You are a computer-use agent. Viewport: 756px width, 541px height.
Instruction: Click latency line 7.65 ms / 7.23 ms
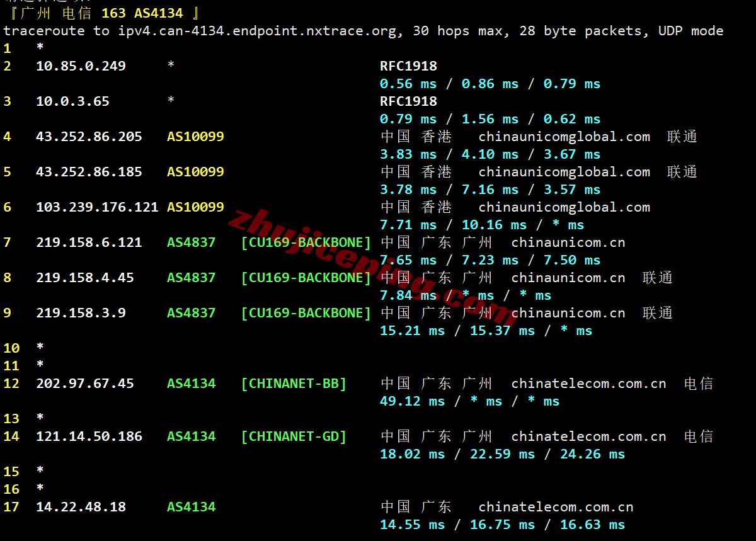(490, 260)
